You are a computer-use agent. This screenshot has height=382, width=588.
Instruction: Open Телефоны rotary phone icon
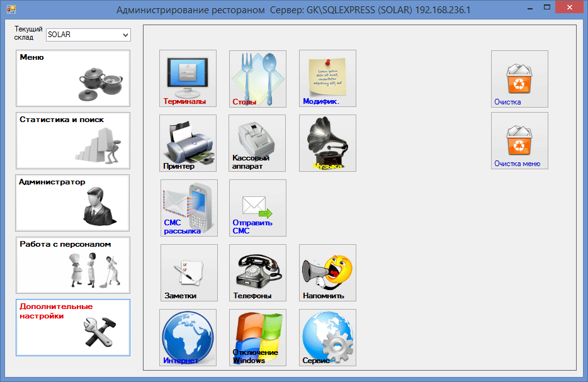[257, 272]
